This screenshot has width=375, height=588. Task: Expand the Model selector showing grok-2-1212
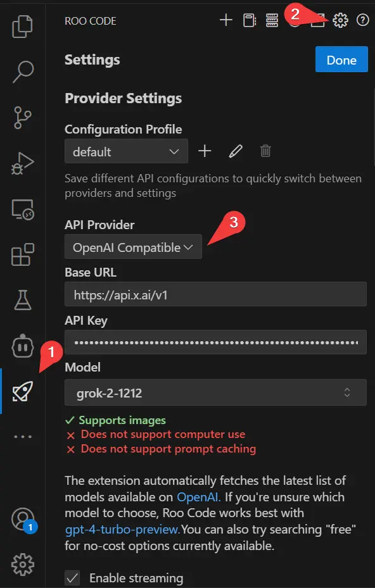point(215,392)
